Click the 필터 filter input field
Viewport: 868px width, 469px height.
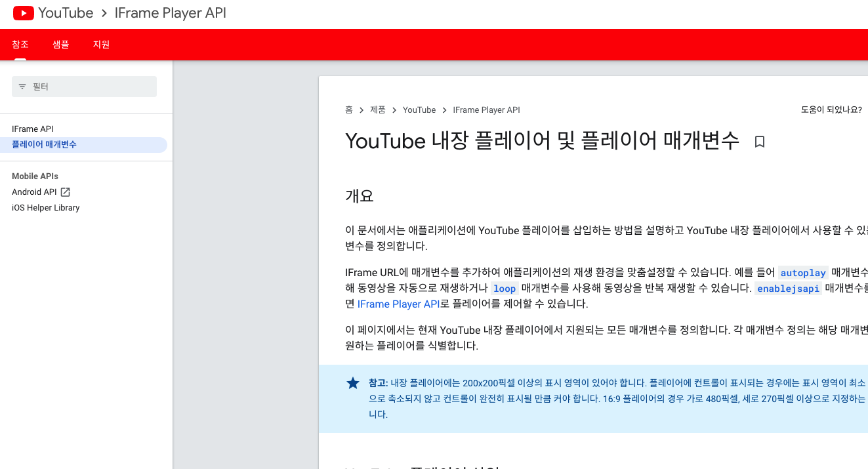point(84,87)
